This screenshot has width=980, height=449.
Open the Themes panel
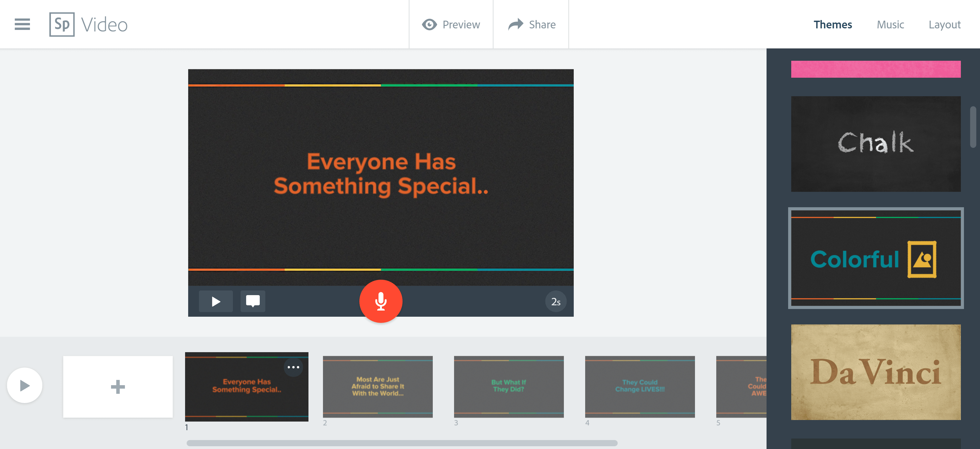click(833, 24)
